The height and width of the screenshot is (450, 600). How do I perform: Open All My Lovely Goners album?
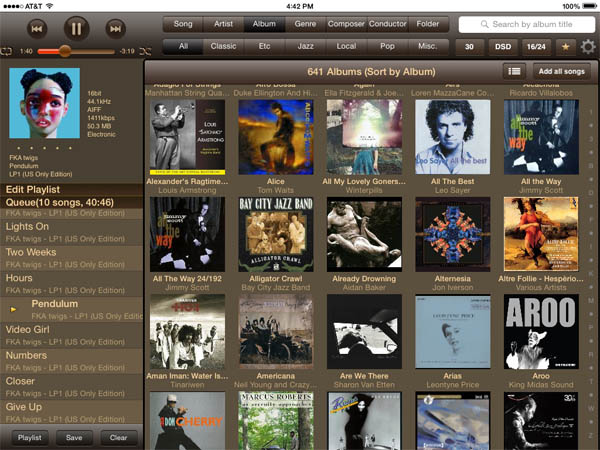[364, 137]
